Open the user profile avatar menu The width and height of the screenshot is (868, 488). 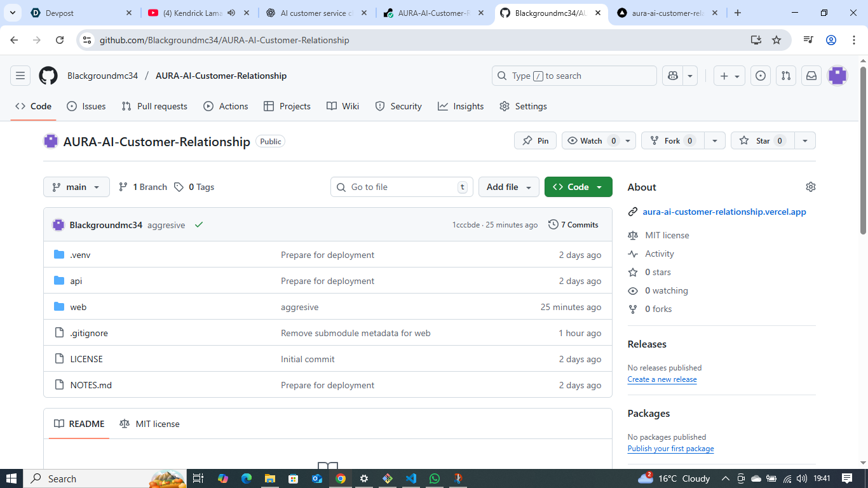tap(837, 76)
